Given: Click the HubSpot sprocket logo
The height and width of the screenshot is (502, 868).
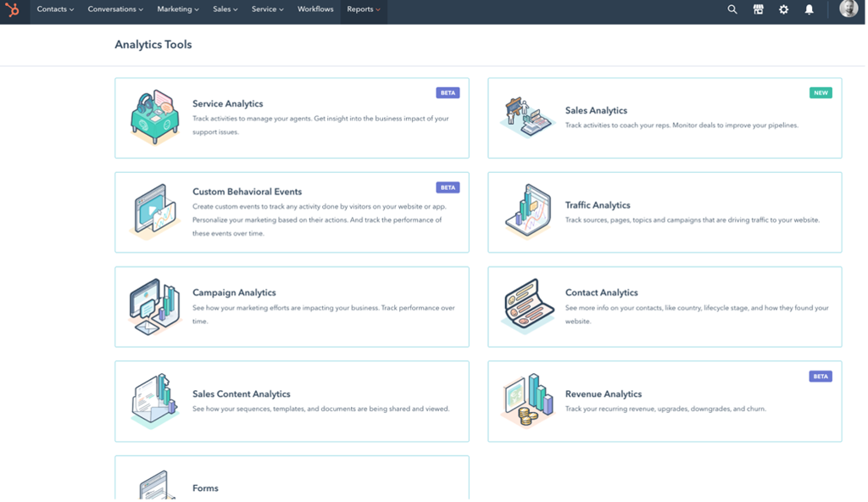Looking at the screenshot, I should pos(13,9).
